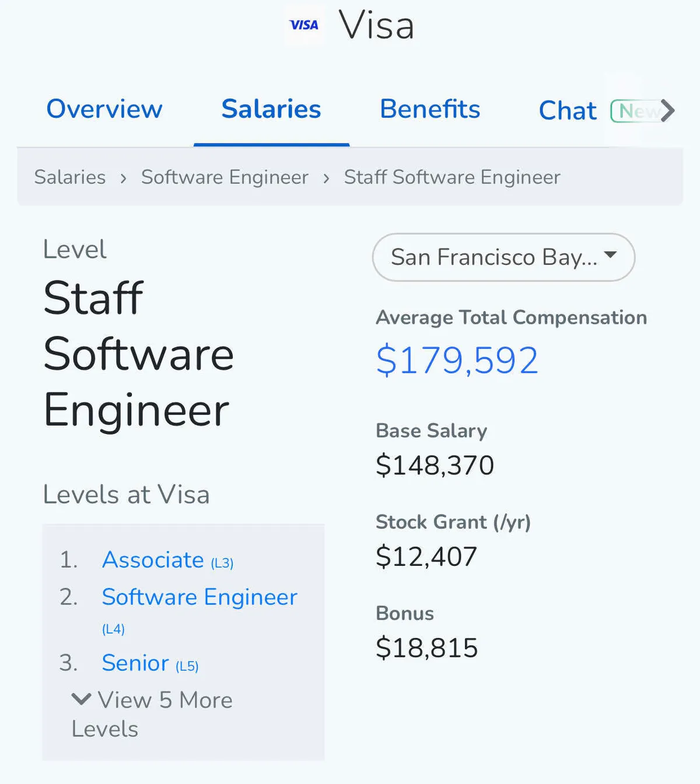The image size is (700, 784).
Task: Click the Salaries breadcrumb link
Action: [x=70, y=177]
